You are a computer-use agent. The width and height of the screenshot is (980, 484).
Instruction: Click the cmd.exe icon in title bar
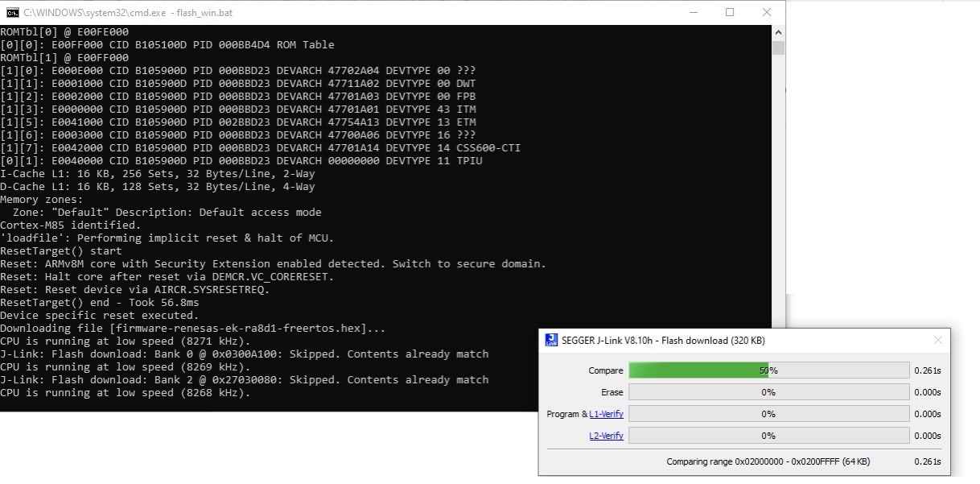click(11, 13)
